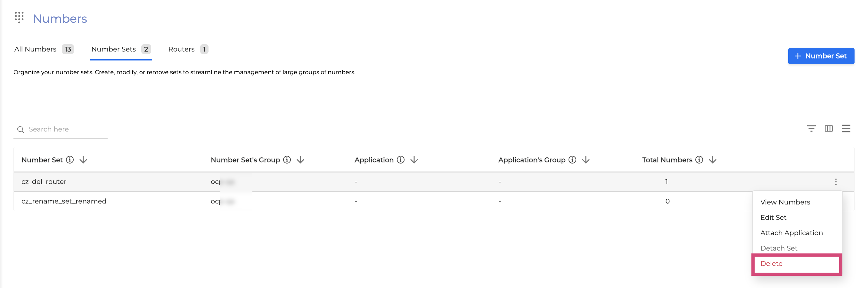The image size is (868, 288).
Task: Click the + Number Set button
Action: click(x=821, y=56)
